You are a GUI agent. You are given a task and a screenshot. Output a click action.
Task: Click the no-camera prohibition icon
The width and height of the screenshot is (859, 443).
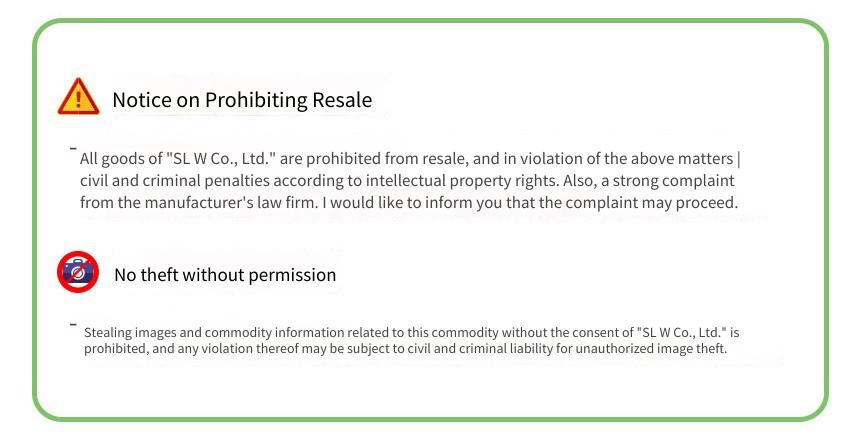[78, 272]
